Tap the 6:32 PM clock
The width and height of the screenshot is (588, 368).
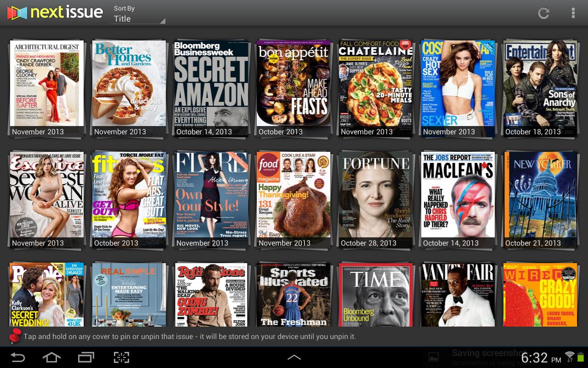coord(541,357)
